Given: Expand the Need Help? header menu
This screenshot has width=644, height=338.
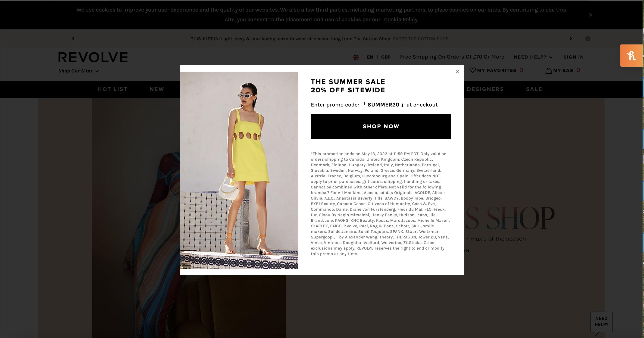Looking at the screenshot, I should click(533, 57).
